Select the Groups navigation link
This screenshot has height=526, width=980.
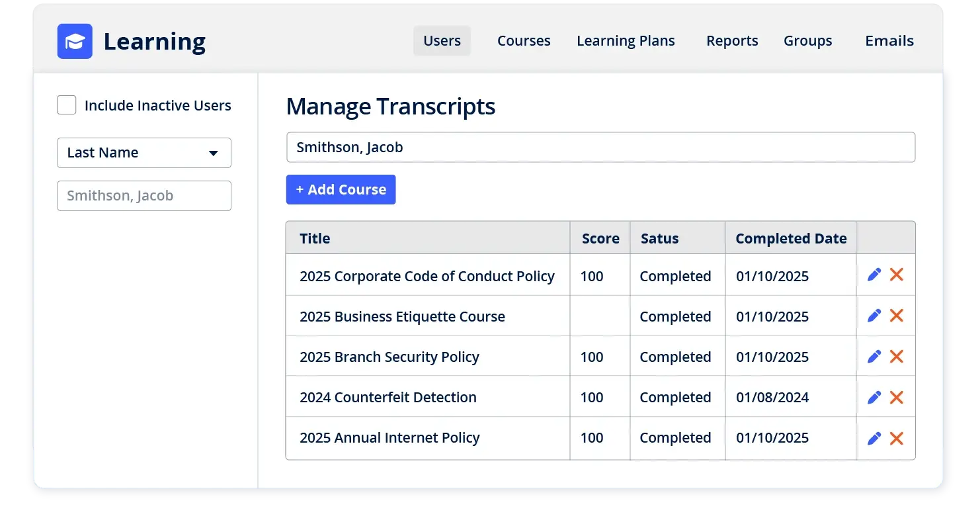pyautogui.click(x=807, y=40)
